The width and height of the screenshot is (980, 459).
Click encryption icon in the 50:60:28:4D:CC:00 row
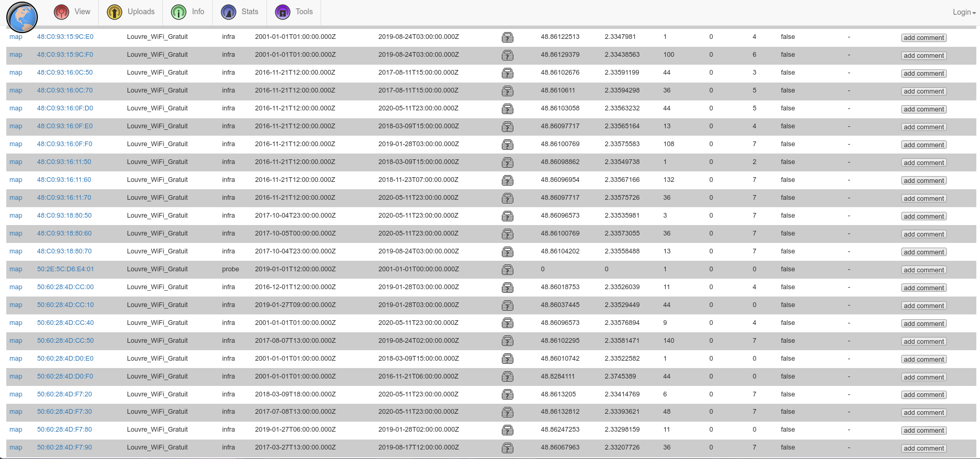click(507, 288)
